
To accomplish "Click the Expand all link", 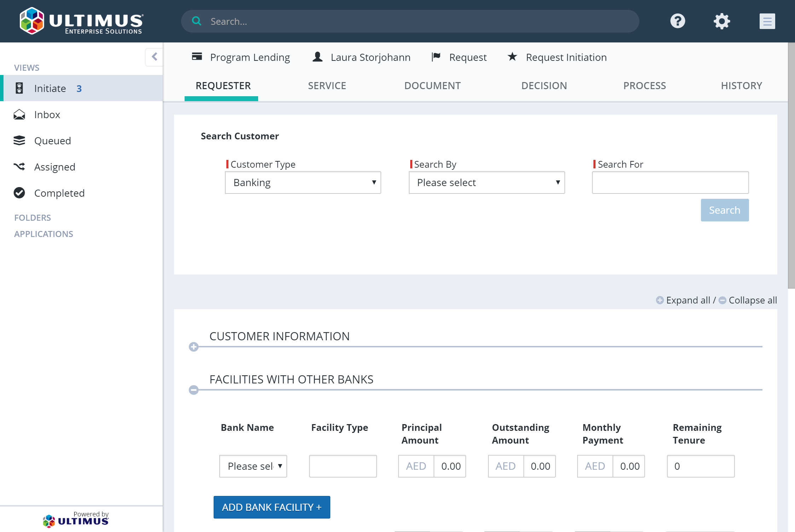I will click(688, 300).
